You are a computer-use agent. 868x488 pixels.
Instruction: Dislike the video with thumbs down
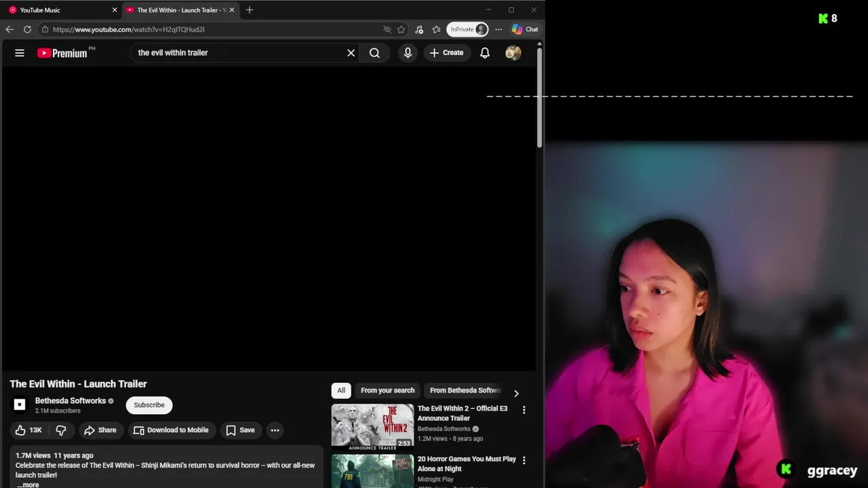61,430
